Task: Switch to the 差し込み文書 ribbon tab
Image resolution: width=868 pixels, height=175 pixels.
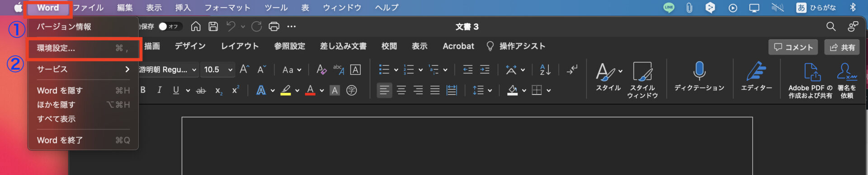Action: coord(343,46)
